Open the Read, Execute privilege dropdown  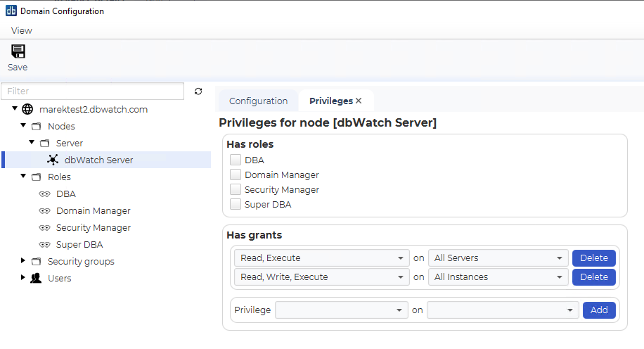(321, 258)
